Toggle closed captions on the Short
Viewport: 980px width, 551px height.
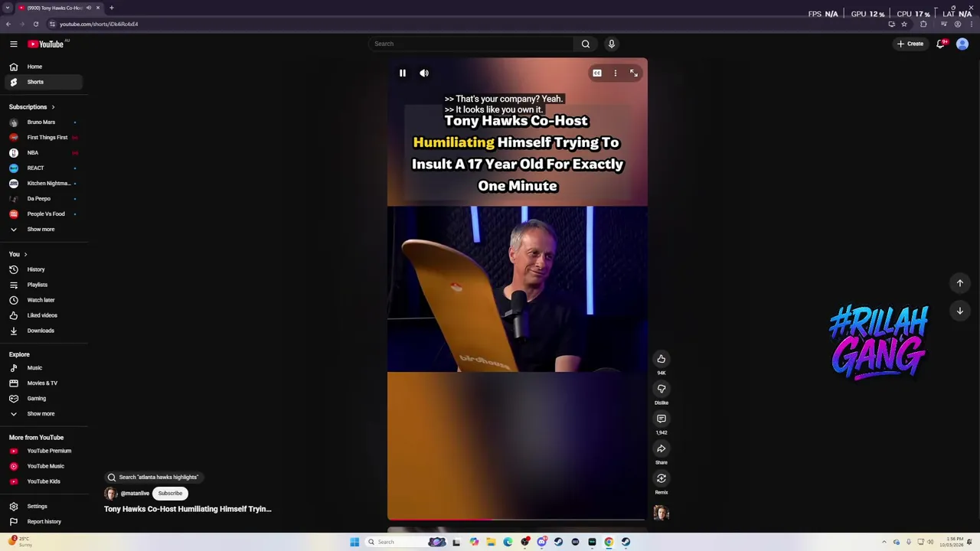[x=597, y=73]
